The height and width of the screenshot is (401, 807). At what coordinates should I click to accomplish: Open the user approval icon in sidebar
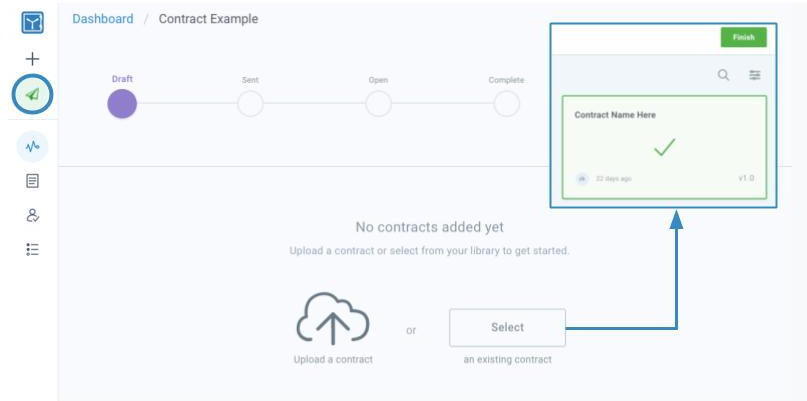[32, 215]
